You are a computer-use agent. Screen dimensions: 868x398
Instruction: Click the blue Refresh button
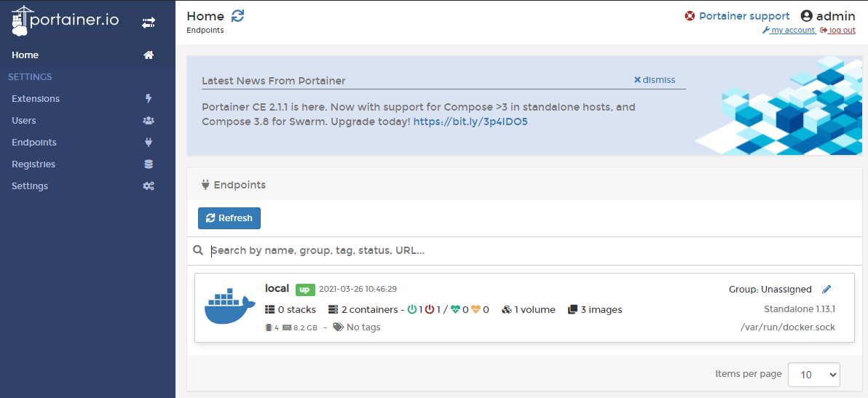[229, 218]
